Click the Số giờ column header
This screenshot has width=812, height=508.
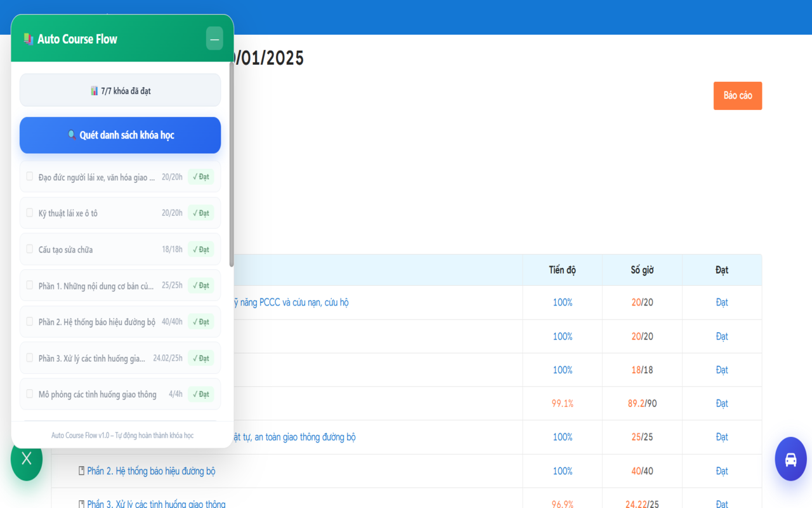[x=642, y=270]
